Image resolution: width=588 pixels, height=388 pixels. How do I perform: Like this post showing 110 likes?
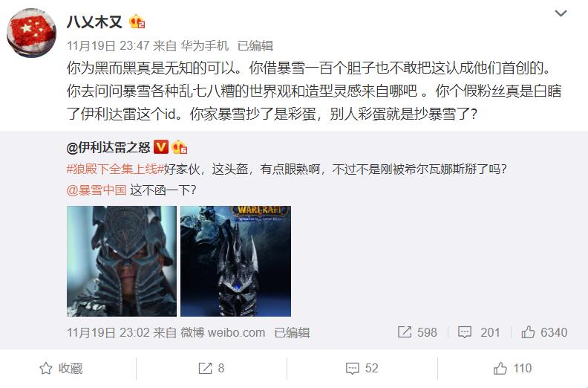click(512, 368)
